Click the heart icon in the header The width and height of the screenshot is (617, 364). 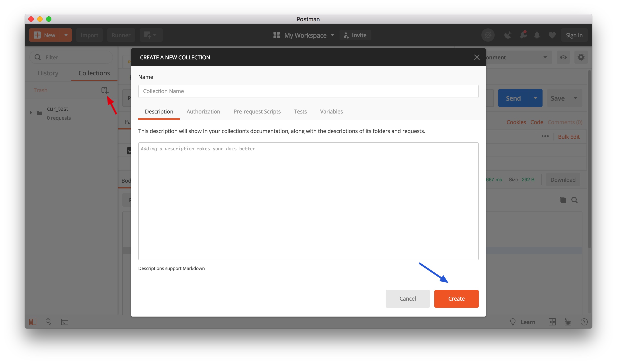(552, 35)
